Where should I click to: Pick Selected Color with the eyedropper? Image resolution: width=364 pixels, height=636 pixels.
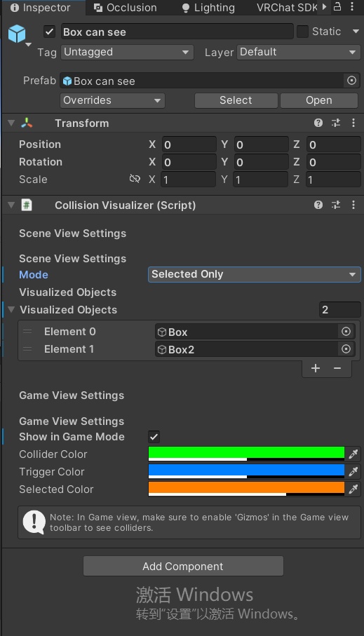pyautogui.click(x=353, y=489)
